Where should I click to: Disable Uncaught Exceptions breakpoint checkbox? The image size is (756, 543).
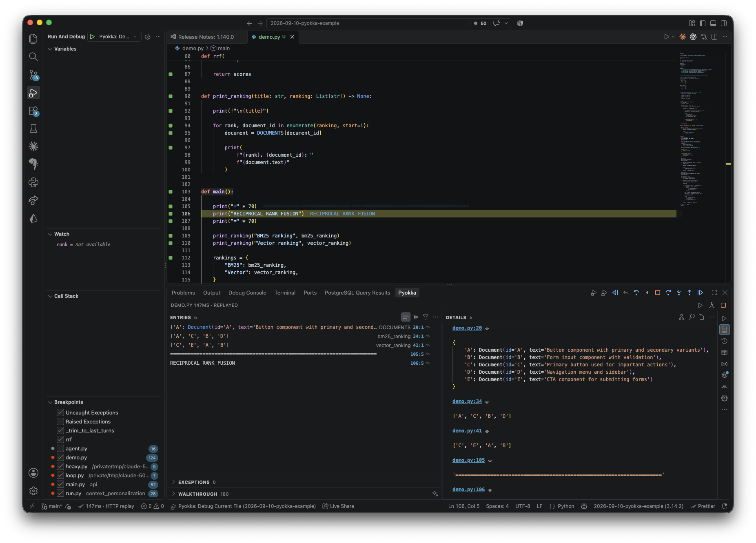coord(60,412)
